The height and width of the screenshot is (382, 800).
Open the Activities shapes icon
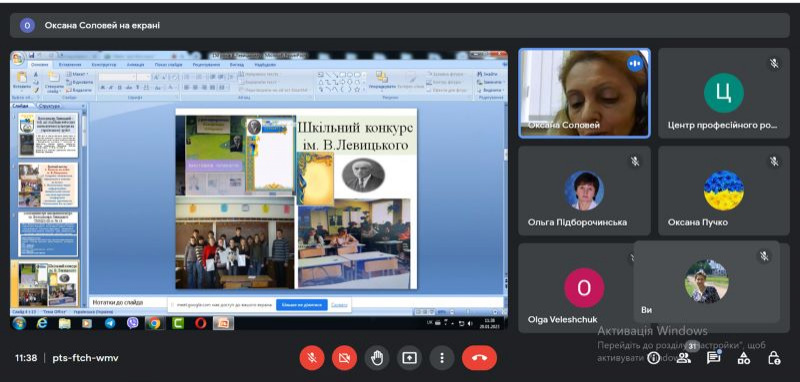743,358
